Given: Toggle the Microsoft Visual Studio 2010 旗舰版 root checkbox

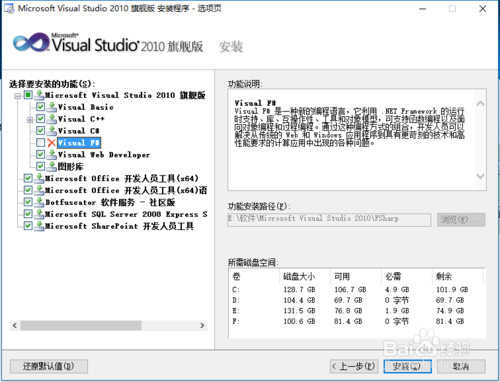Looking at the screenshot, I should [x=28, y=95].
